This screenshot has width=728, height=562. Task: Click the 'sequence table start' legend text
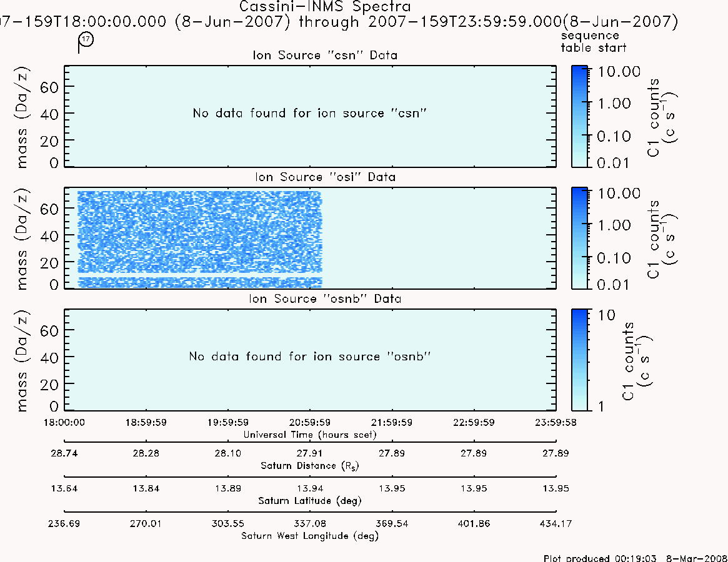point(594,42)
